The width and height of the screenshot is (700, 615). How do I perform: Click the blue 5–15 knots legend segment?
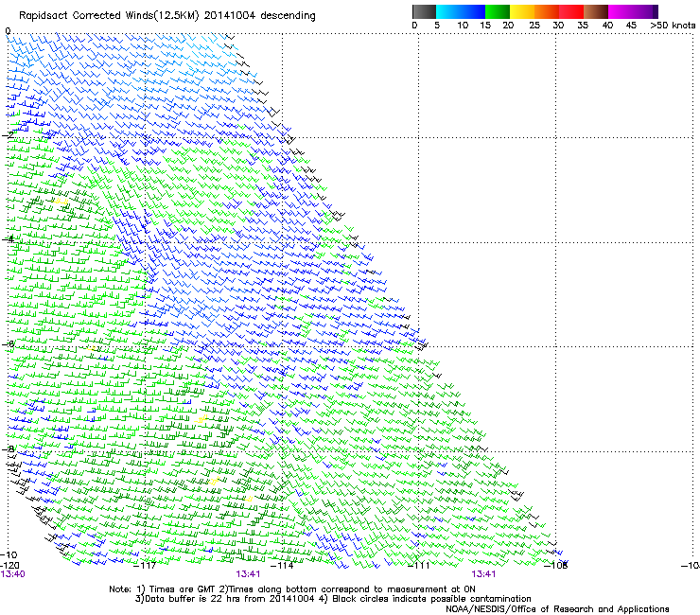tap(461, 11)
